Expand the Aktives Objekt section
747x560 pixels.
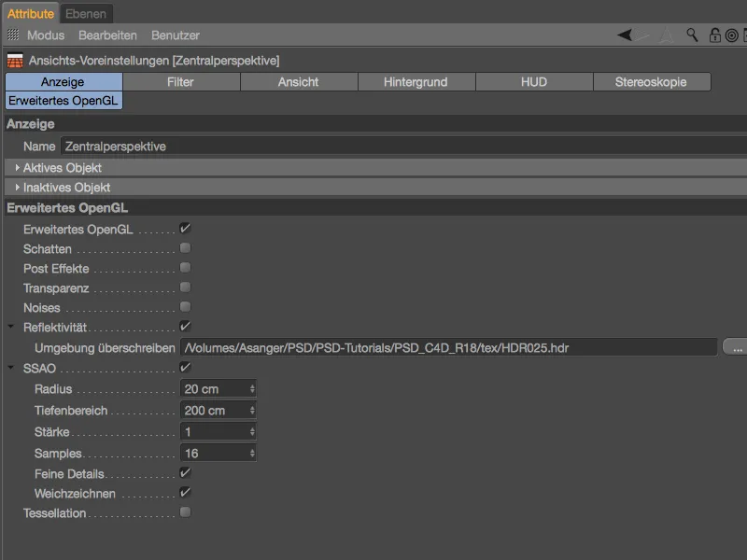click(x=18, y=168)
